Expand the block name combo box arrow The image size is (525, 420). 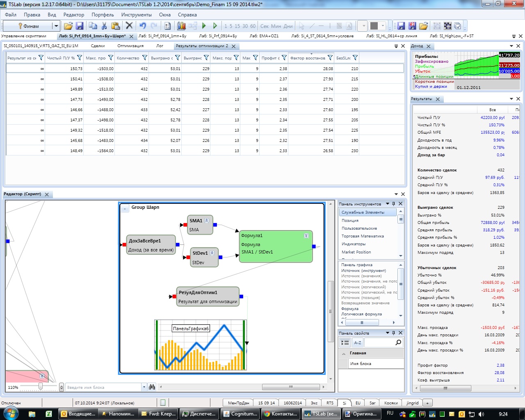coord(144,387)
